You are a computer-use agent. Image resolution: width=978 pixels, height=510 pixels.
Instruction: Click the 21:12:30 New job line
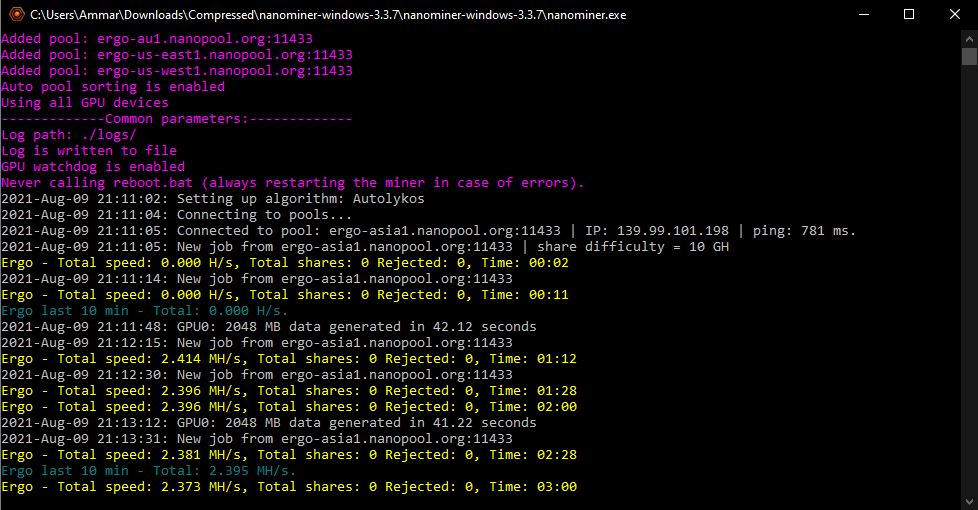(x=257, y=375)
